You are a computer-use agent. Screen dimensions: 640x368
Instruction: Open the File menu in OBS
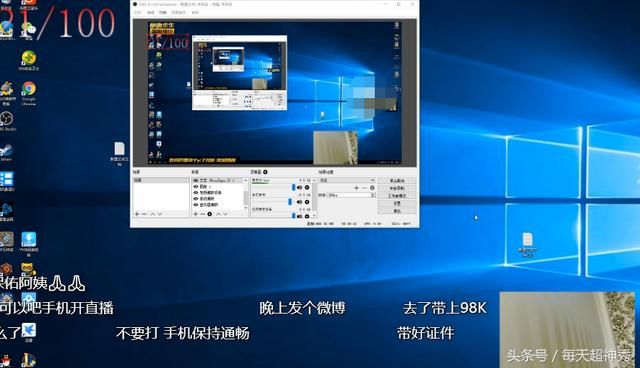coord(138,13)
